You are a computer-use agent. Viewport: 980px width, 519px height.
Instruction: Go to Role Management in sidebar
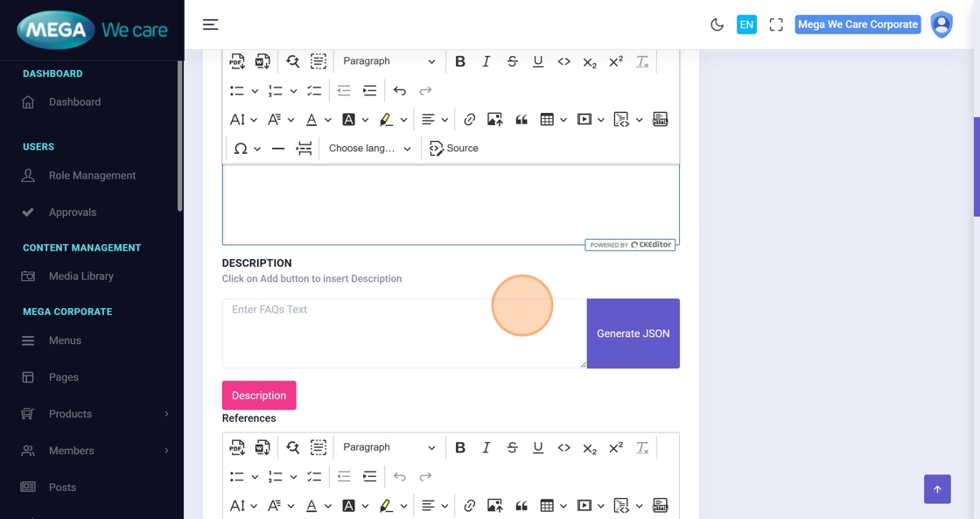92,176
